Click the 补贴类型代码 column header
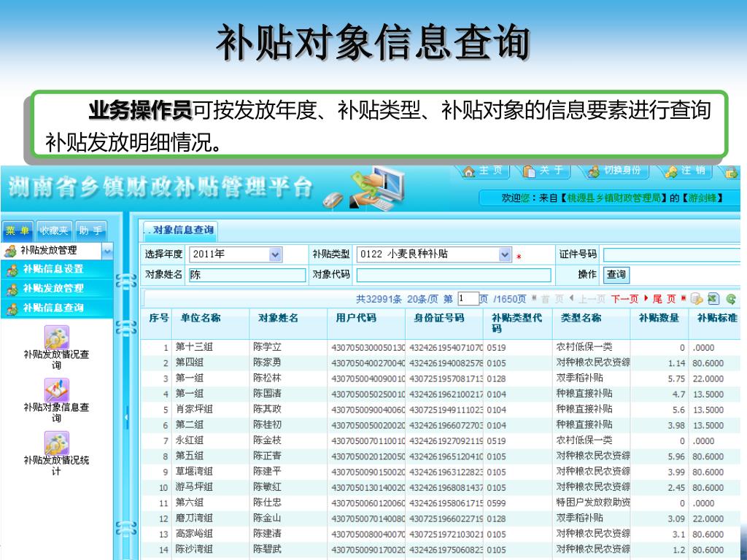The image size is (747, 560). (x=516, y=323)
